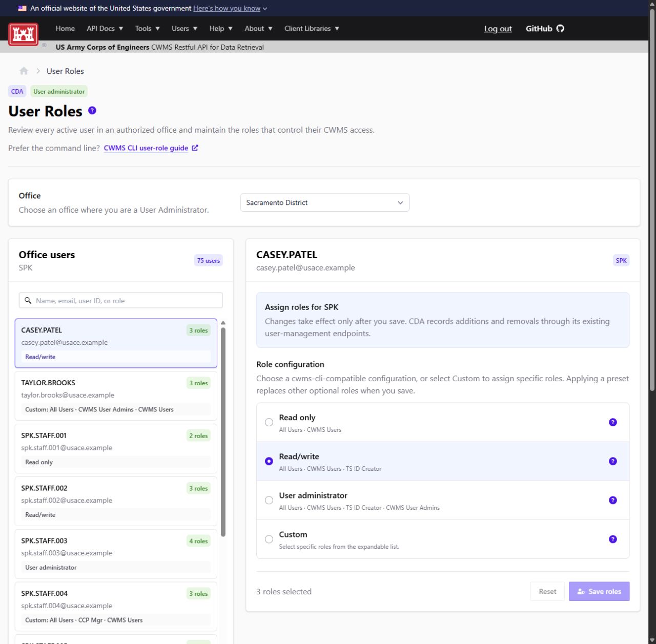Click the Reset button
Image resolution: width=656 pixels, height=644 pixels.
pos(547,591)
